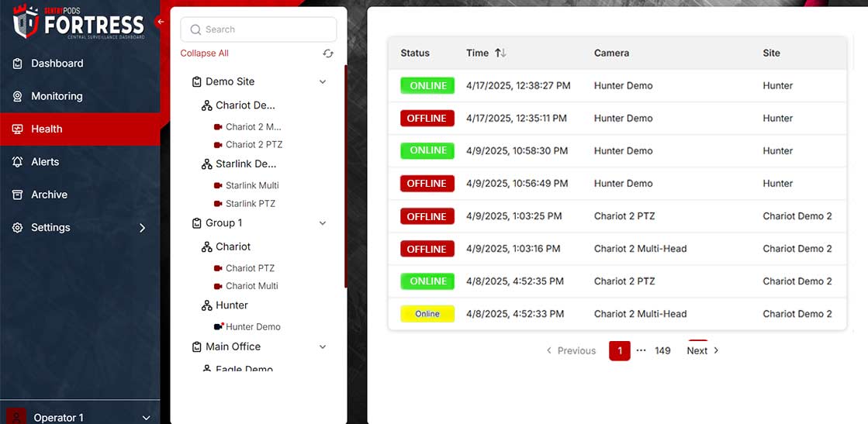The image size is (868, 424).
Task: Select the Health menu item
Action: tap(80, 129)
